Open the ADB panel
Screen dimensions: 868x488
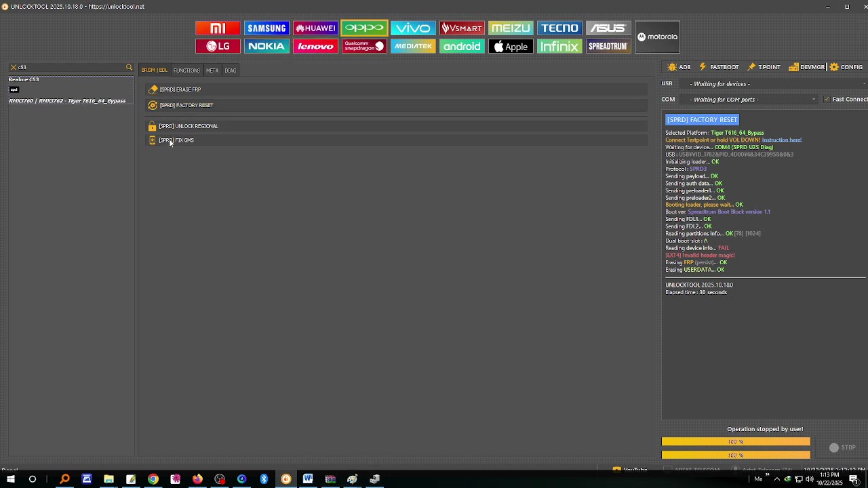click(x=679, y=67)
